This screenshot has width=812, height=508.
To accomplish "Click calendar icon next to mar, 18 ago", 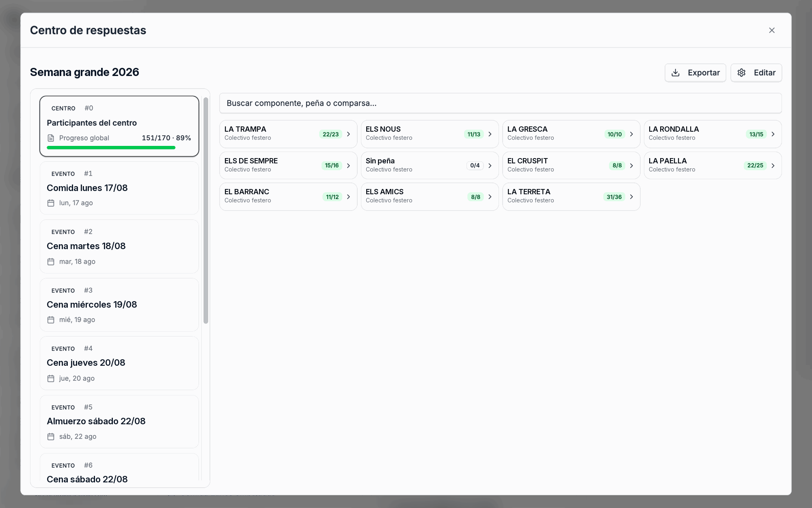I will click(51, 262).
